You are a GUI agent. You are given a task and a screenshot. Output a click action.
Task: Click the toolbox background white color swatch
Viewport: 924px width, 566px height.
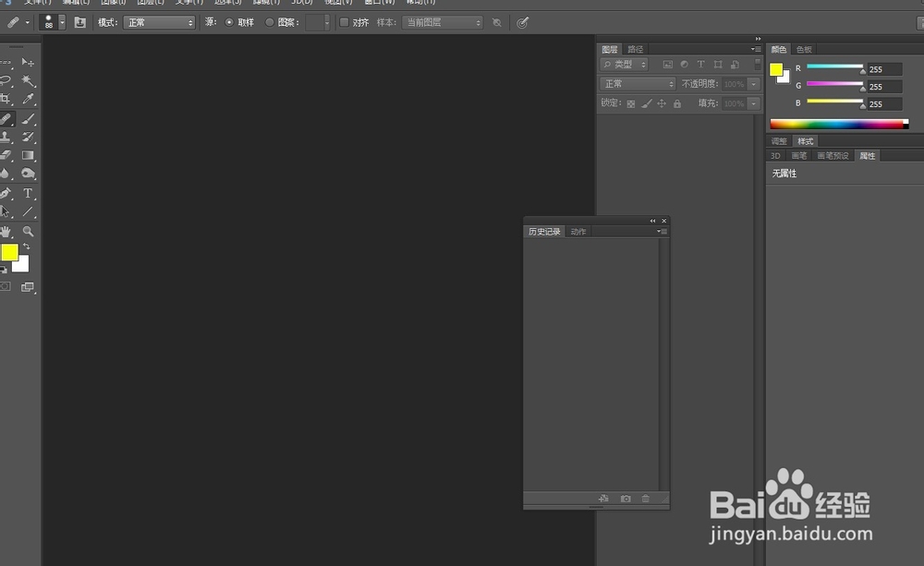pos(22,265)
